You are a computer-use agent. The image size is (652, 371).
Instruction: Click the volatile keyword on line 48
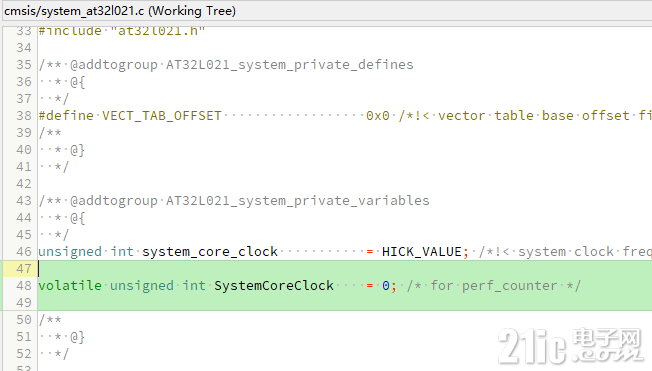coord(70,286)
